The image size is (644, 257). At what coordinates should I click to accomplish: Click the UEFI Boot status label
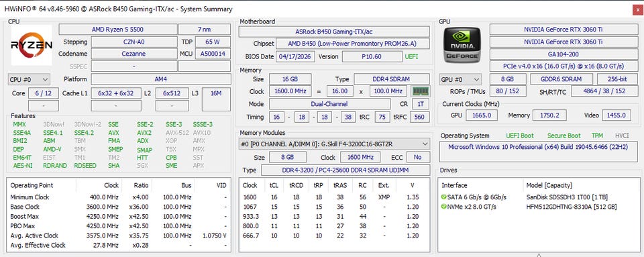pos(519,136)
